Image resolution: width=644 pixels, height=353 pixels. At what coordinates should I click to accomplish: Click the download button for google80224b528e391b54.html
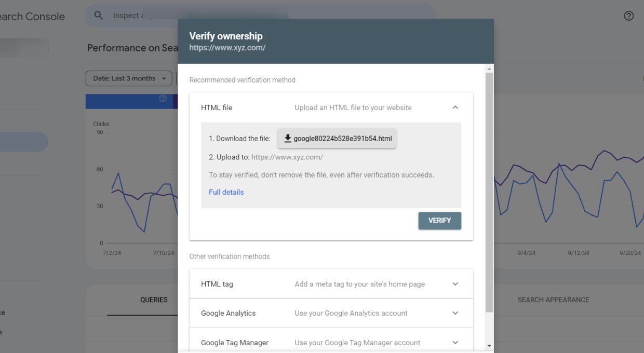337,138
